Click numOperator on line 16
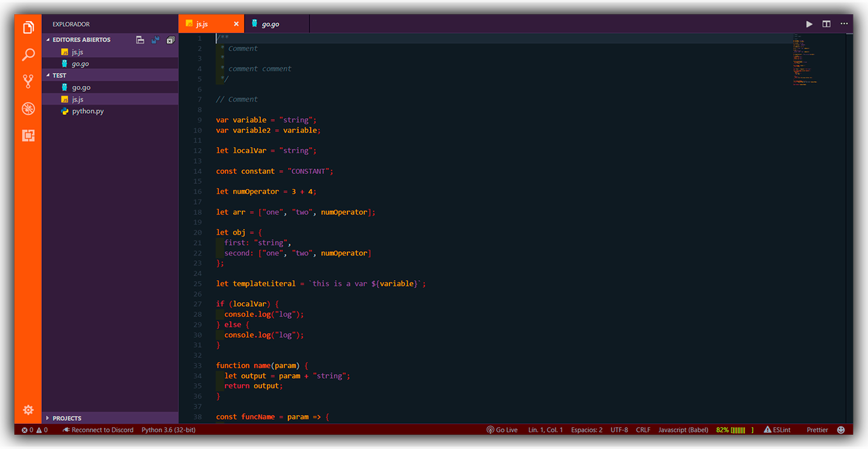 pyautogui.click(x=256, y=191)
